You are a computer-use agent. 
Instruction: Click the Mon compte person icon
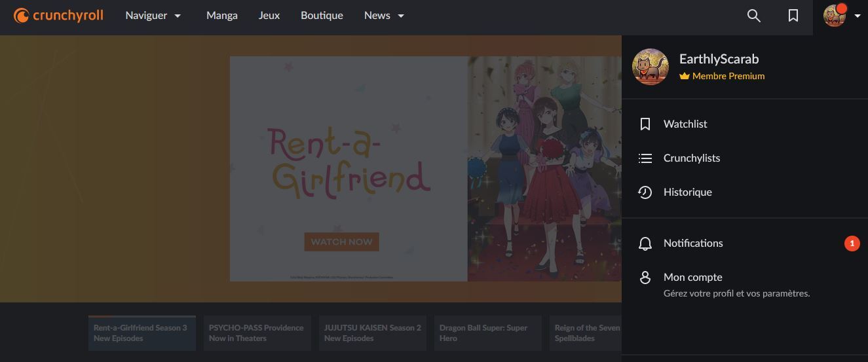coord(645,278)
